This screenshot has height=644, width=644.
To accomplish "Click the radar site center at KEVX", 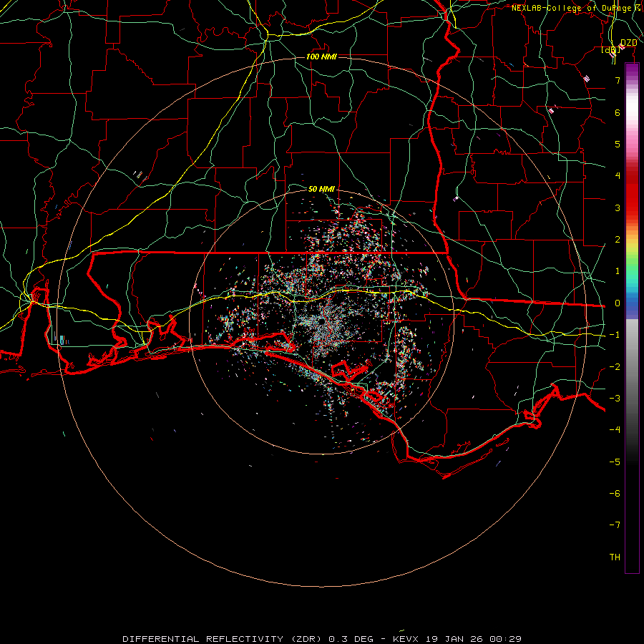I will point(321,321).
